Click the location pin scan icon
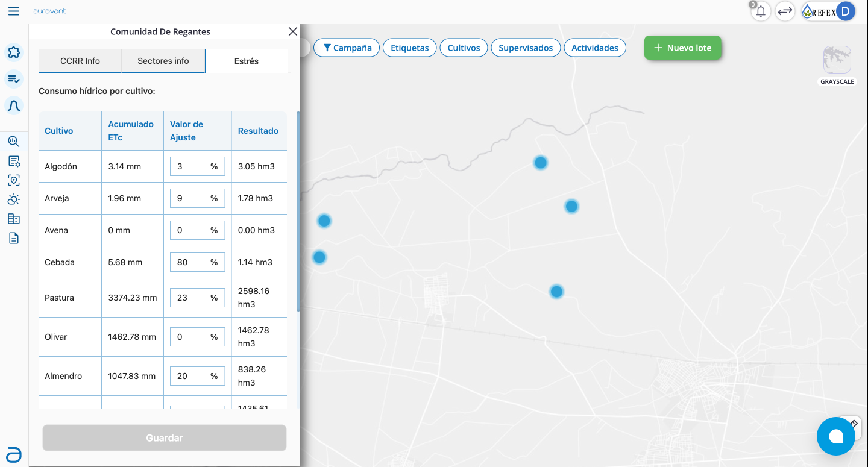This screenshot has width=868, height=467. coord(14,180)
